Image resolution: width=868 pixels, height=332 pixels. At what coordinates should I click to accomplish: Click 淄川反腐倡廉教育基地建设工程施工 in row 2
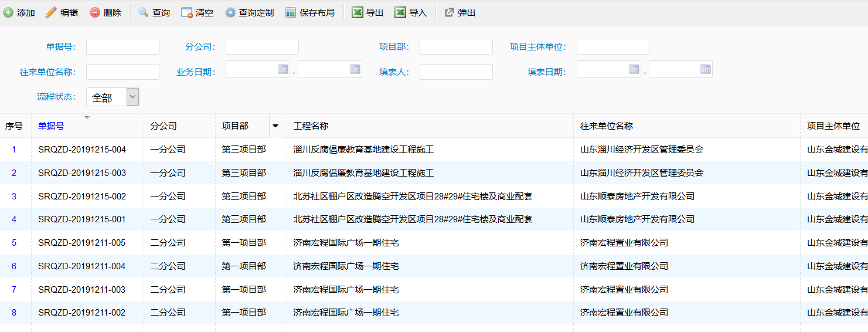click(363, 173)
